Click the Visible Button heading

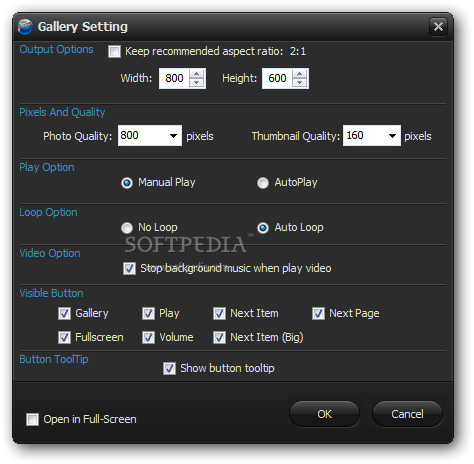click(51, 293)
